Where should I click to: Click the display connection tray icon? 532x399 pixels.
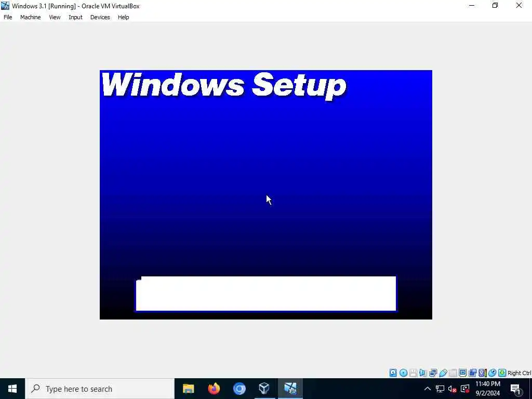[465, 389]
